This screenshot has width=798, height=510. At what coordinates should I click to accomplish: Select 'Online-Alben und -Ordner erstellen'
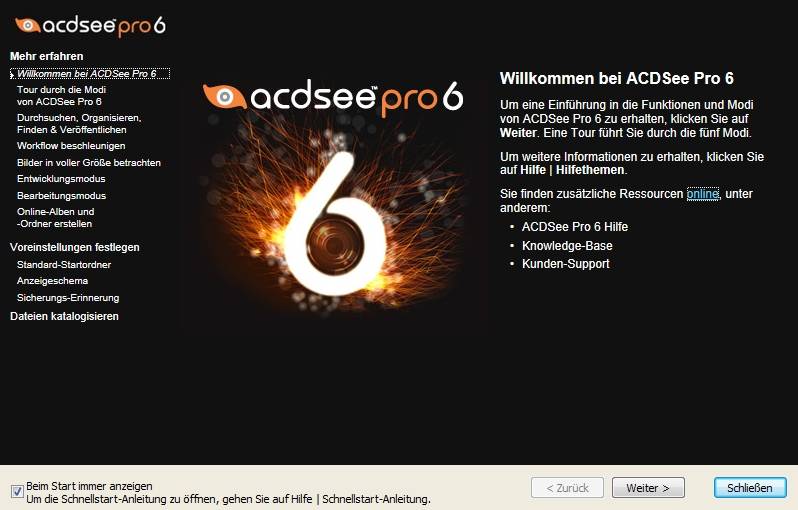[55, 217]
